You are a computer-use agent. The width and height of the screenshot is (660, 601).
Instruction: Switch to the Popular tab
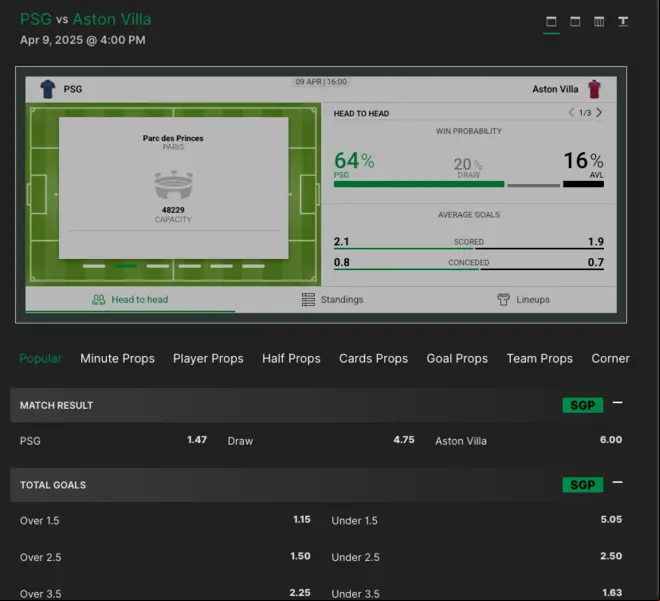pyautogui.click(x=40, y=359)
